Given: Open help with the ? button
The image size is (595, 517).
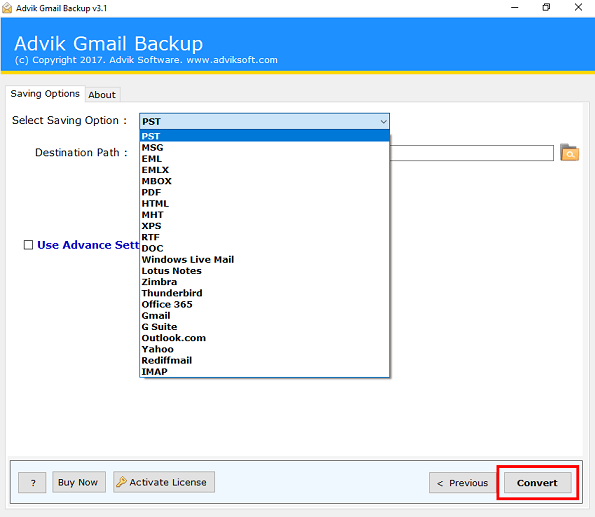Looking at the screenshot, I should tap(32, 482).
